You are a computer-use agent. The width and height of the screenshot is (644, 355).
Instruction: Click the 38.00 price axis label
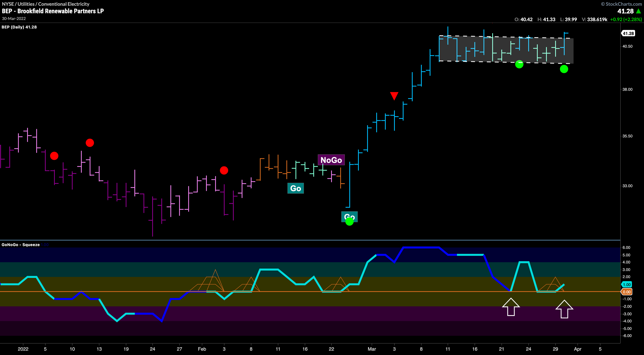(x=628, y=89)
